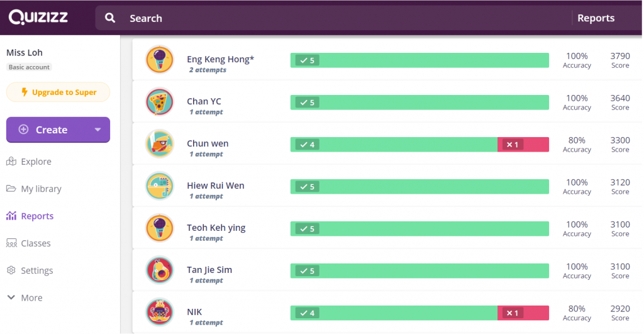Click Chan YC's pizza avatar
644x334 pixels.
click(x=160, y=102)
